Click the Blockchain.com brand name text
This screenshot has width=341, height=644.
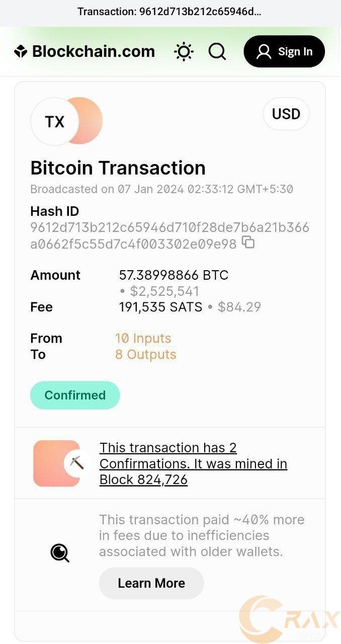tap(94, 51)
